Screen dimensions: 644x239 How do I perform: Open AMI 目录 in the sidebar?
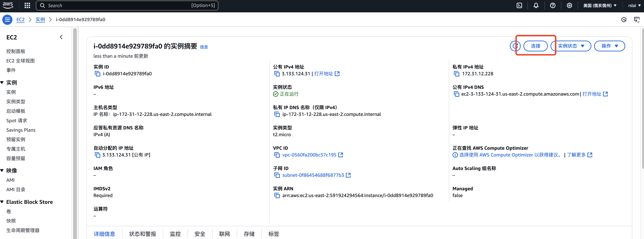[16, 189]
